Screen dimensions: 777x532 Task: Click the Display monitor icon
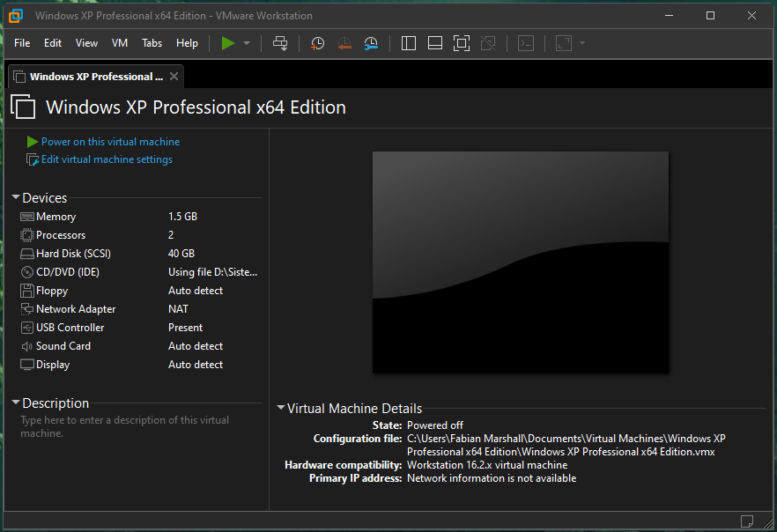coord(26,365)
